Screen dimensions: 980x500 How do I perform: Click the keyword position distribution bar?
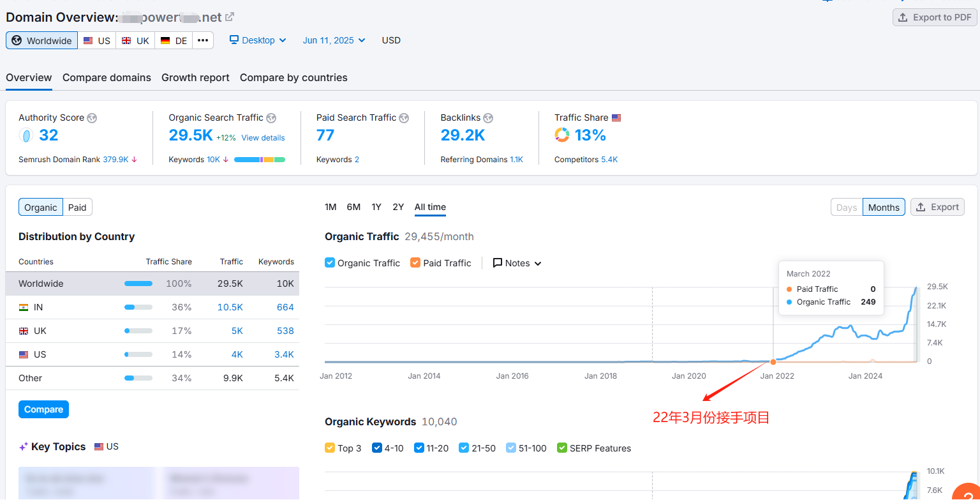pyautogui.click(x=260, y=160)
